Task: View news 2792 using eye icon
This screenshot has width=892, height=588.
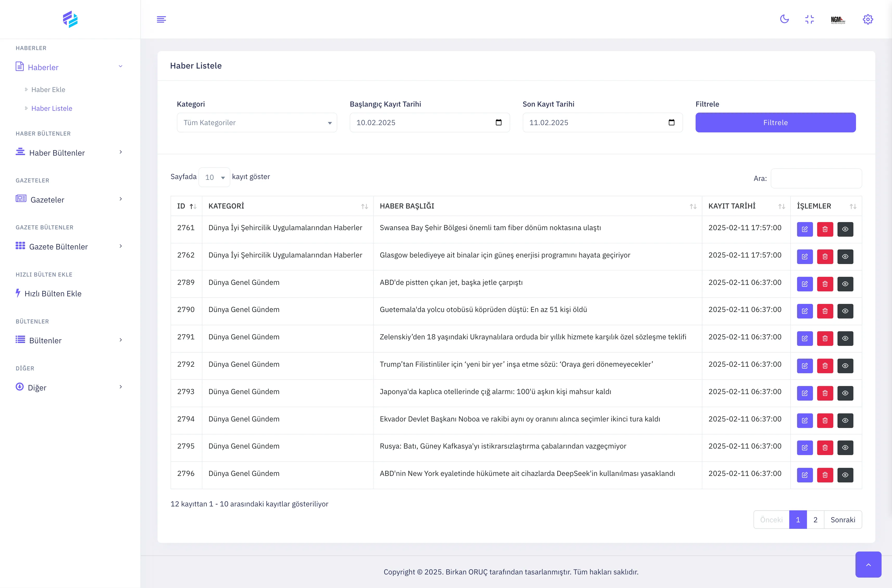Action: click(845, 366)
